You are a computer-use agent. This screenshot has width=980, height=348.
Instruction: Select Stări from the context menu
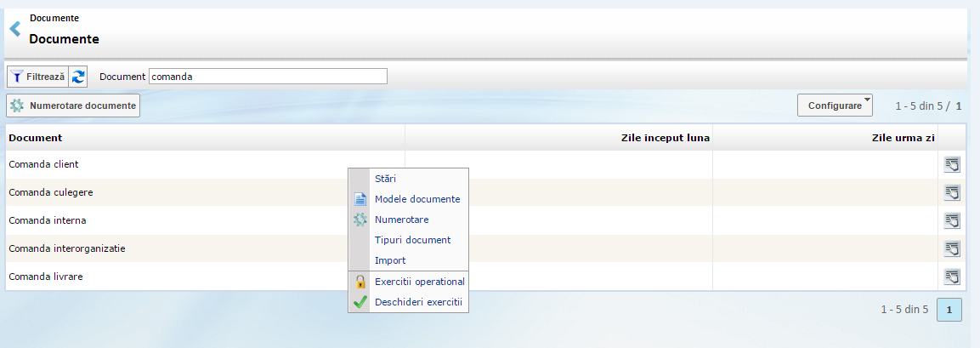coord(385,179)
